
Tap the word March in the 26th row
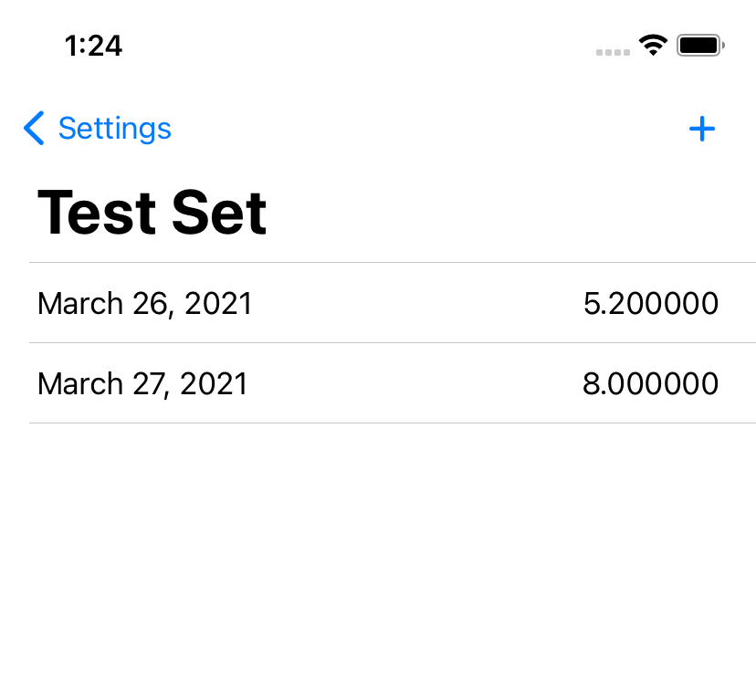click(x=80, y=304)
